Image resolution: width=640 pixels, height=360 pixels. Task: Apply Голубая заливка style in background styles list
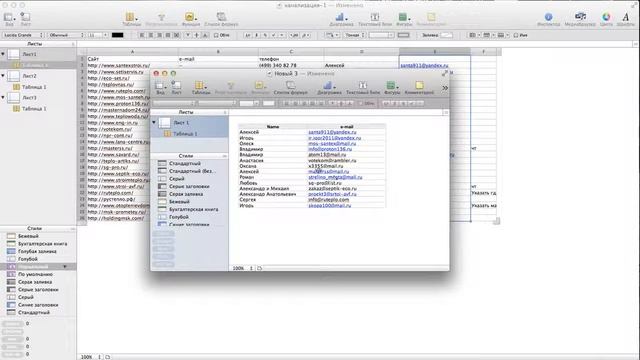[37, 251]
